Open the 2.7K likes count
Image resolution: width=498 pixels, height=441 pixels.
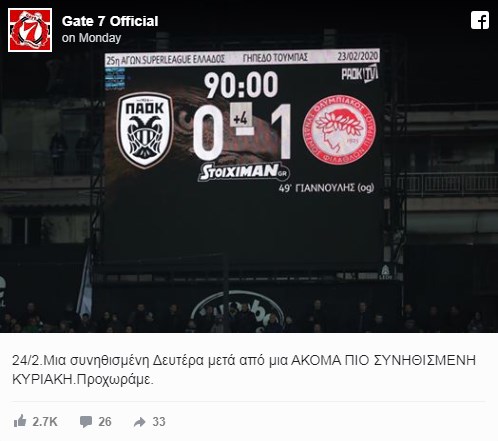45,422
